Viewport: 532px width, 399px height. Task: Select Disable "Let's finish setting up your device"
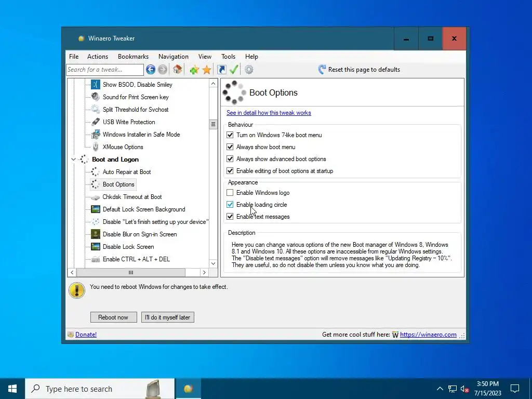click(156, 222)
